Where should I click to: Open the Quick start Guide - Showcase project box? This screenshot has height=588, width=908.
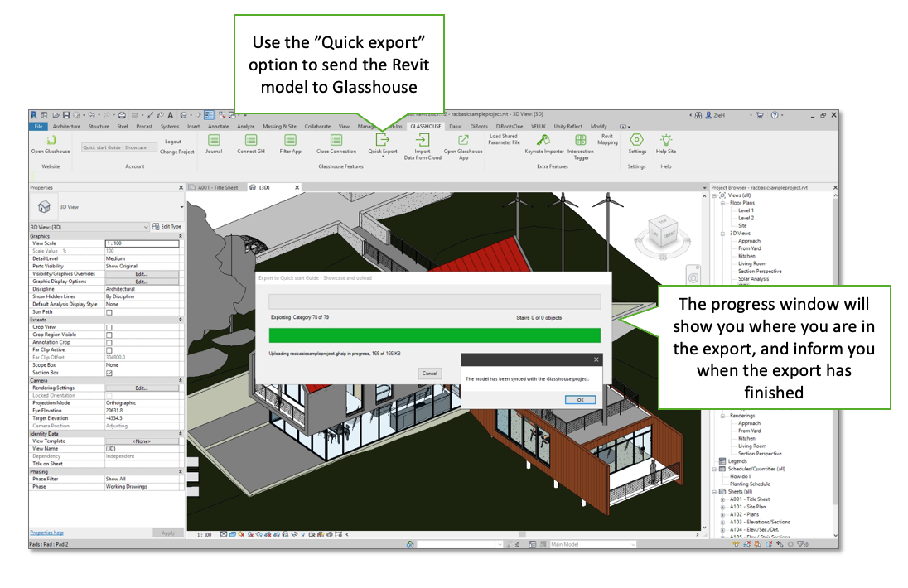tap(118, 147)
